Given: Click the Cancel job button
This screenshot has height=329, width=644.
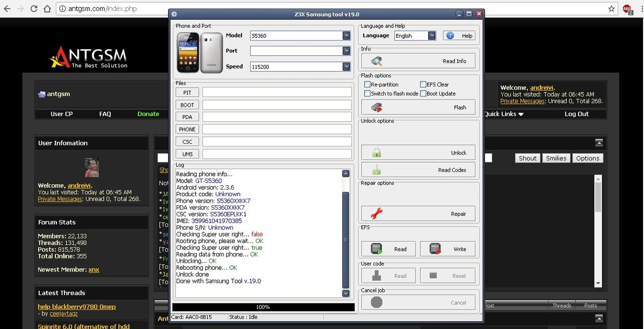Looking at the screenshot, I should (418, 302).
